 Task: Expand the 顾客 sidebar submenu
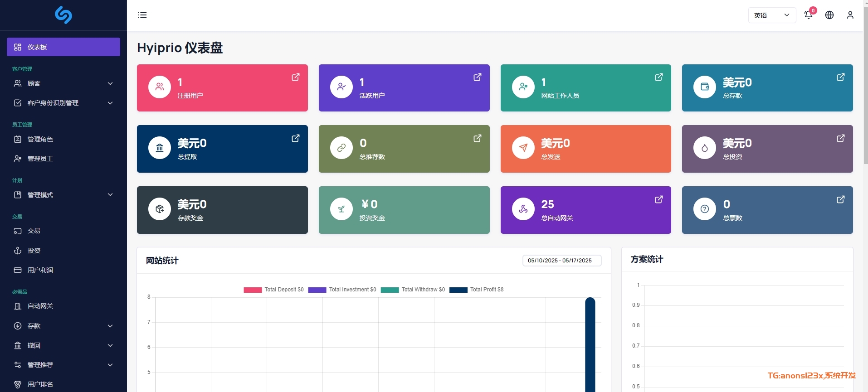[63, 83]
